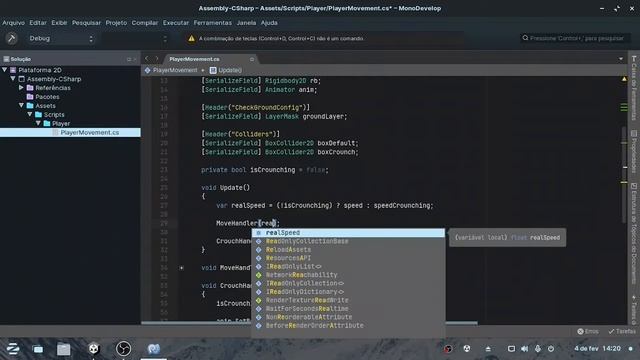Viewport: 640px width, 360px height.
Task: Click the vertical editor scrollbar
Action: (624, 175)
